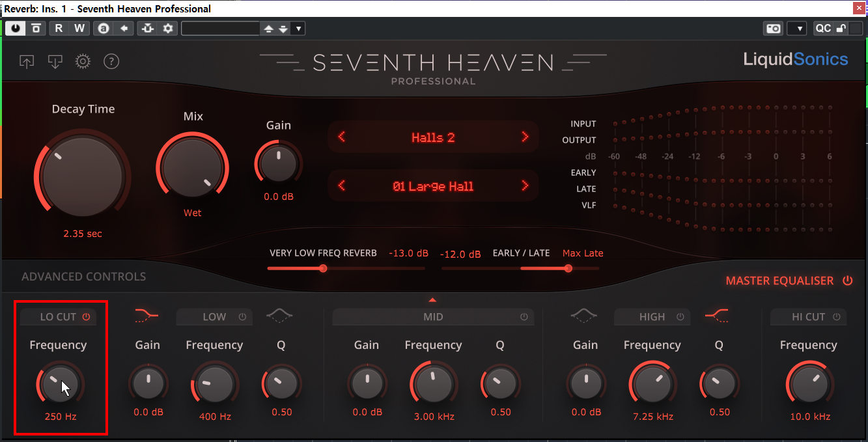The image size is (868, 442).
Task: Click the HIGH band Gain knob
Action: point(586,383)
